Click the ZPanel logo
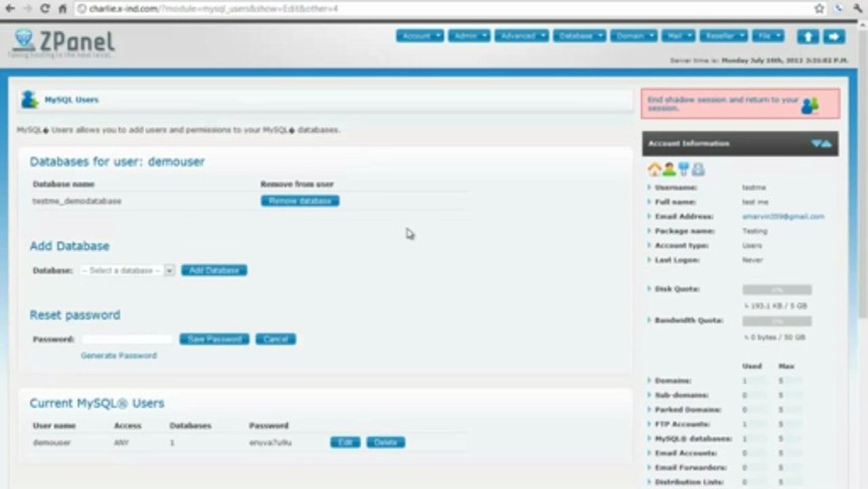 tap(63, 41)
